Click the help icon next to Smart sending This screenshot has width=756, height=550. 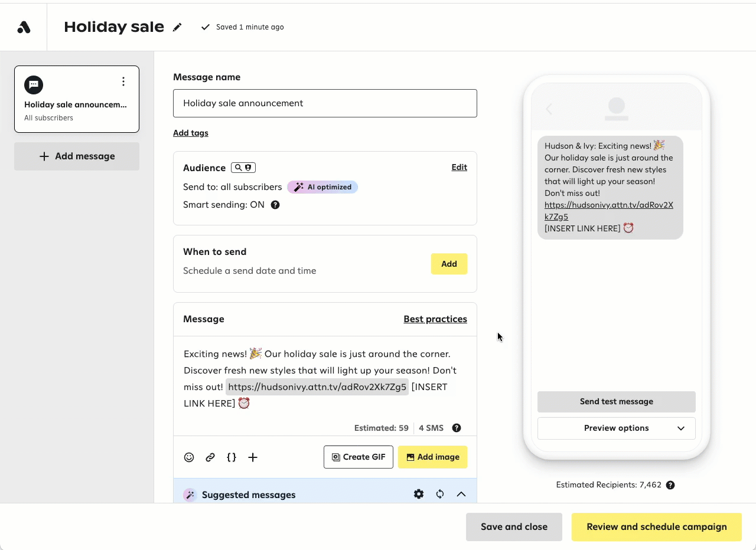point(275,205)
